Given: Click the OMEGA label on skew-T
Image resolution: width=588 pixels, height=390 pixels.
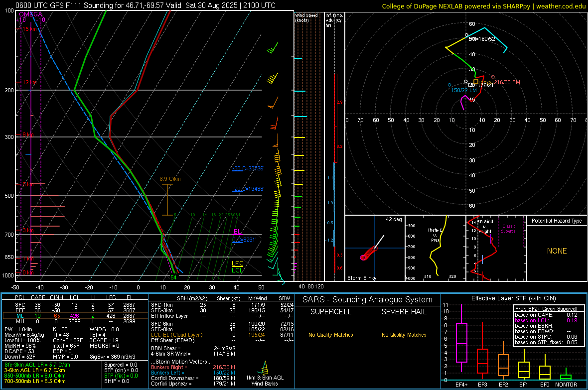Looking at the screenshot, I should click(30, 14).
